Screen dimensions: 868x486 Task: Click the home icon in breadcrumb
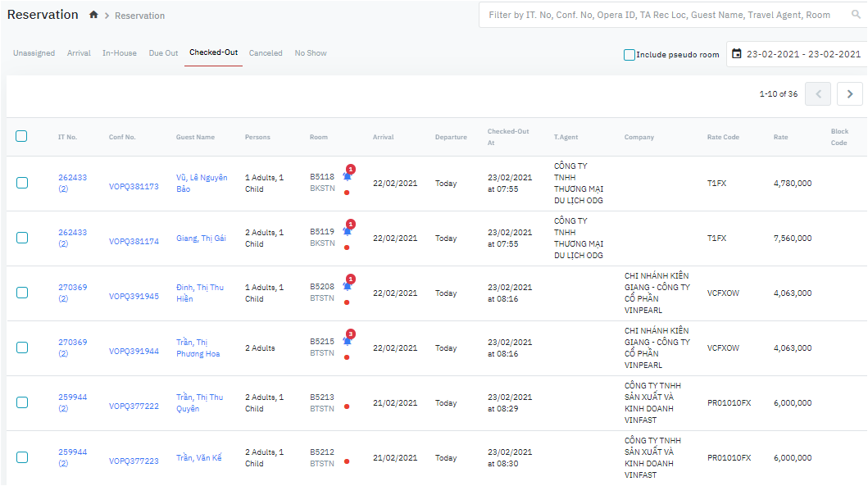pyautogui.click(x=93, y=15)
